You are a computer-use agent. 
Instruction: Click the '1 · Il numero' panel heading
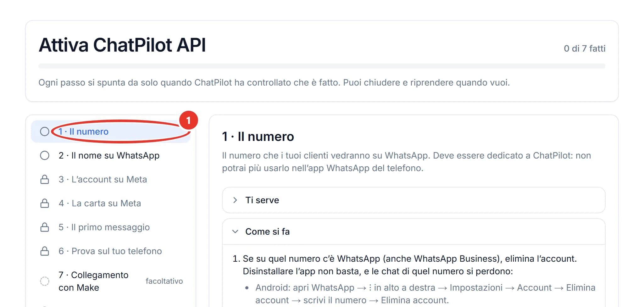point(258,137)
